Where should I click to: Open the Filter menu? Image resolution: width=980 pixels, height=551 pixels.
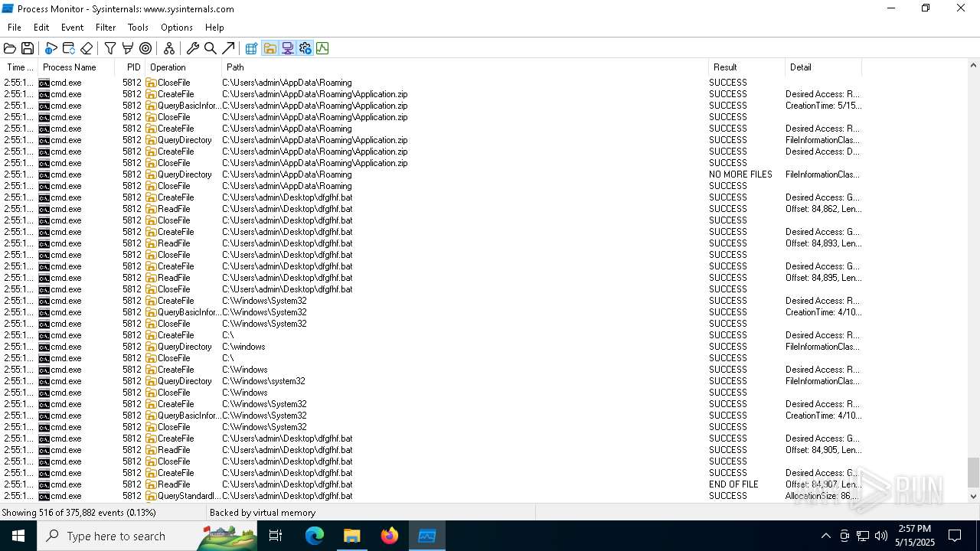[x=106, y=28]
